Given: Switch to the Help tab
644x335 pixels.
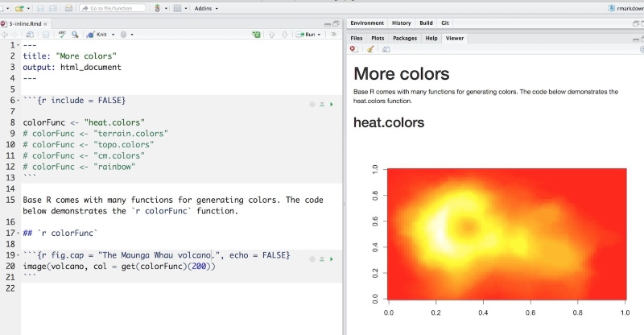Looking at the screenshot, I should 431,38.
